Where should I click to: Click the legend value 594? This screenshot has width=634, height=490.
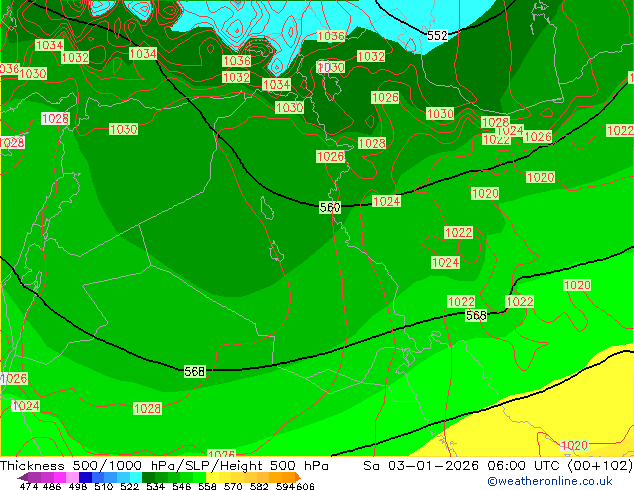[x=285, y=486]
